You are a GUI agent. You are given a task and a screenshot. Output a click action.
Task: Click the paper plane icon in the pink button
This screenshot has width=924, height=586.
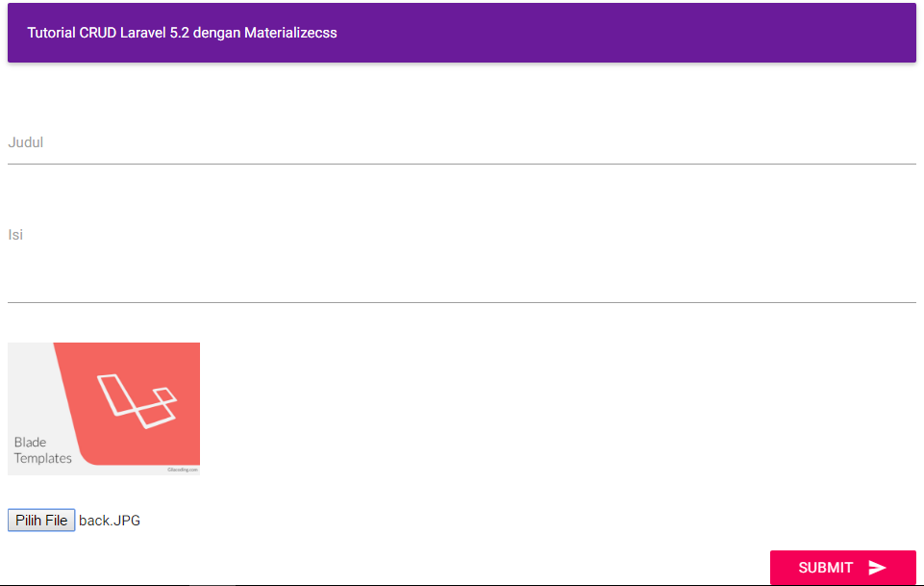pyautogui.click(x=880, y=568)
